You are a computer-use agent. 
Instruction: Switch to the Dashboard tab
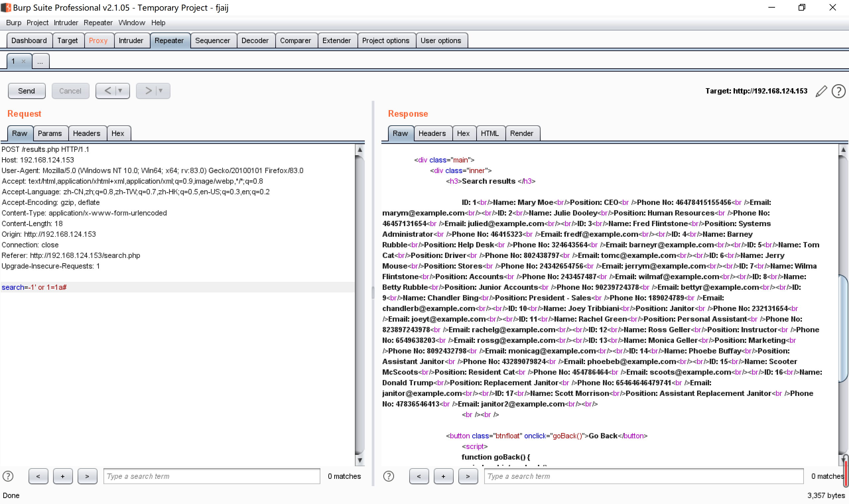[x=29, y=41]
